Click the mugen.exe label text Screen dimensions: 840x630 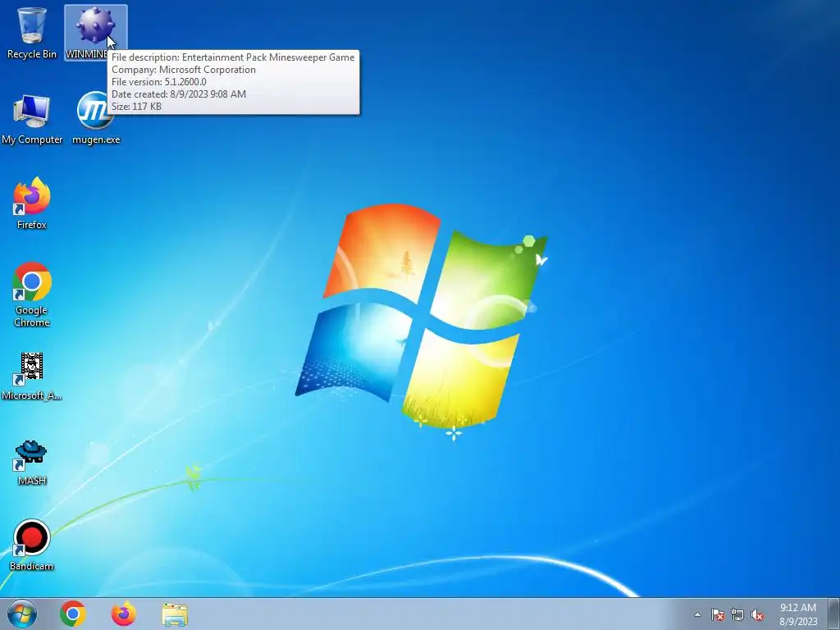(x=96, y=139)
